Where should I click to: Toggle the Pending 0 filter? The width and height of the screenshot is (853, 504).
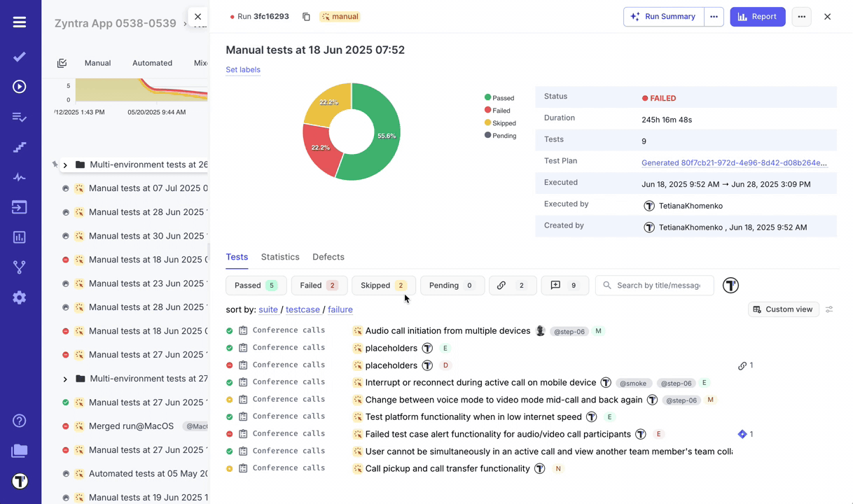tap(452, 286)
